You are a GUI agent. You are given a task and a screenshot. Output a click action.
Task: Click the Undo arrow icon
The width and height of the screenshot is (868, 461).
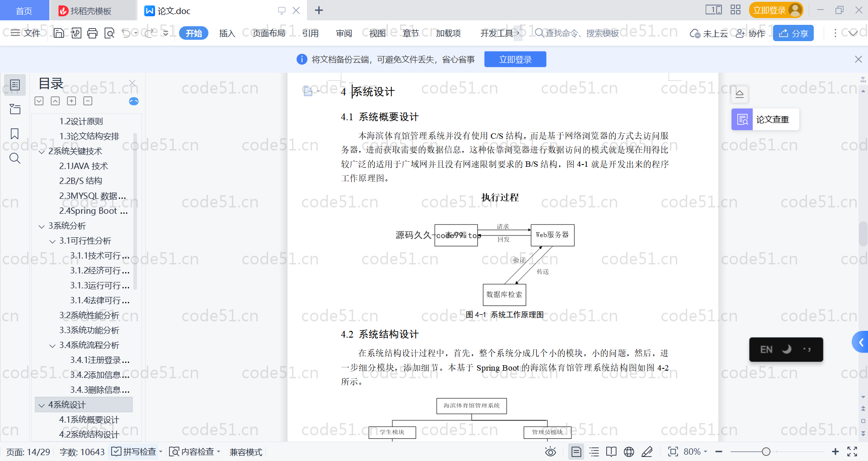coord(126,33)
